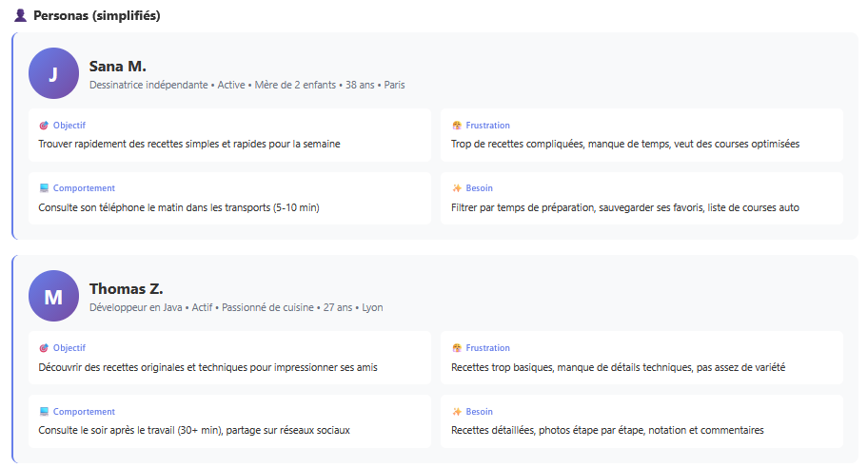Image resolution: width=868 pixels, height=468 pixels.
Task: Click the frustration face icon in Thomas's card
Action: point(457,348)
